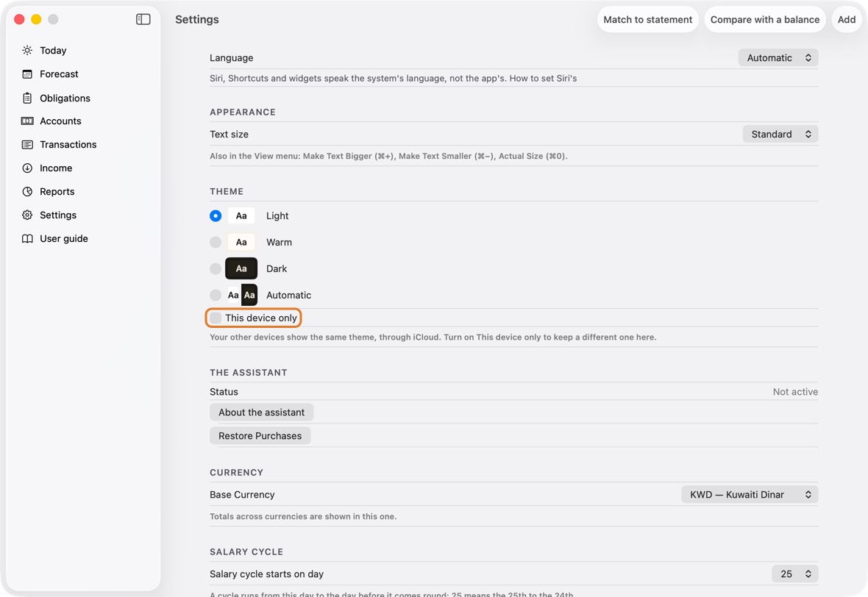Click the Restore Purchases button
Screen dimensions: 868x597
(260, 436)
